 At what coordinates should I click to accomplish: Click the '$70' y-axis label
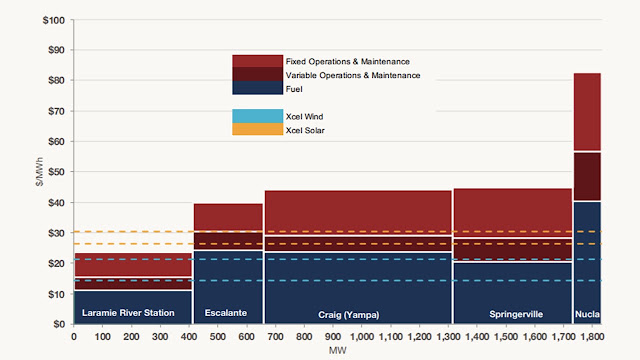point(56,111)
